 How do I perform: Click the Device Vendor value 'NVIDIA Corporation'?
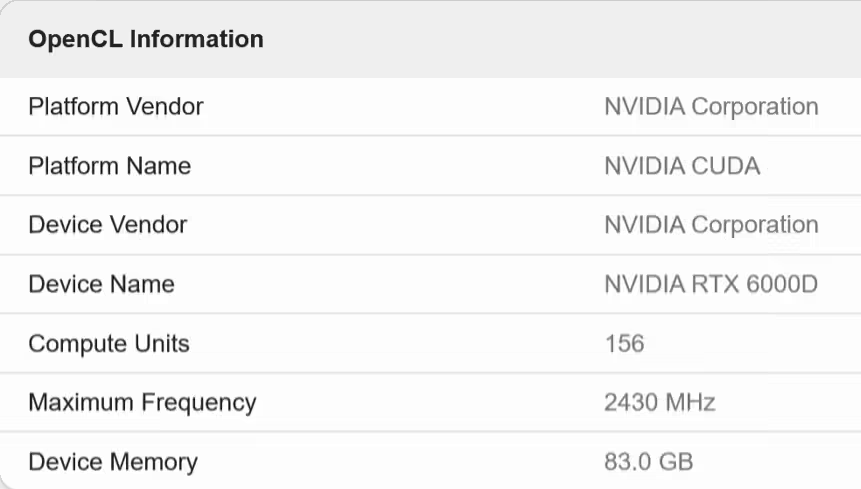click(711, 225)
